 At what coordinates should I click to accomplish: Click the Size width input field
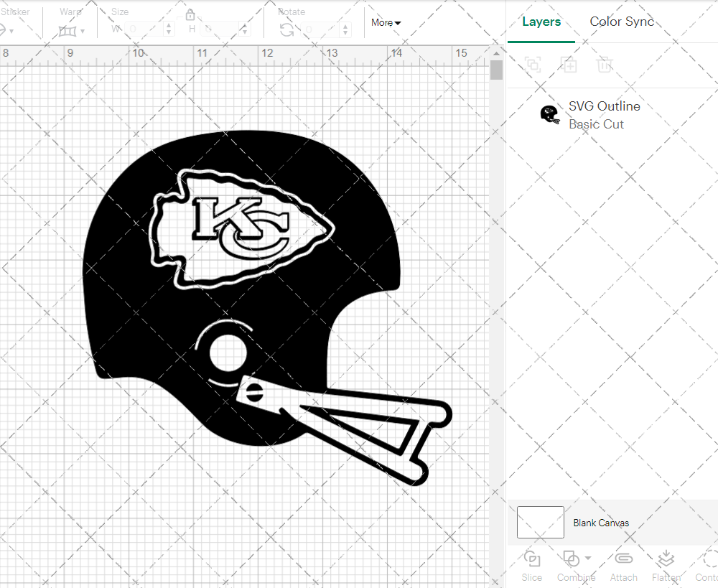pos(144,29)
